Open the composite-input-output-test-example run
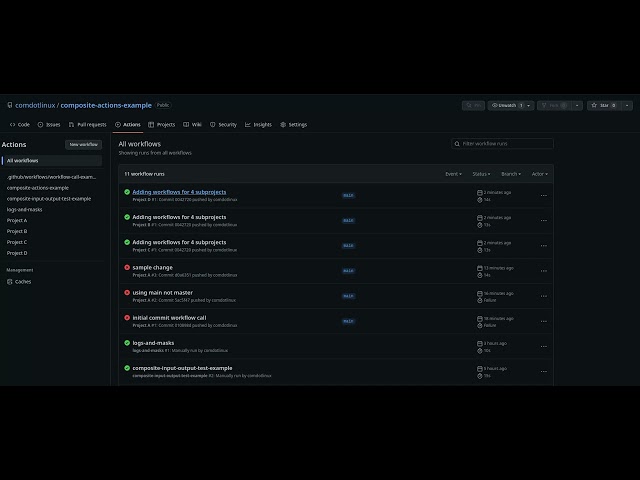The width and height of the screenshot is (640, 480). pos(182,368)
